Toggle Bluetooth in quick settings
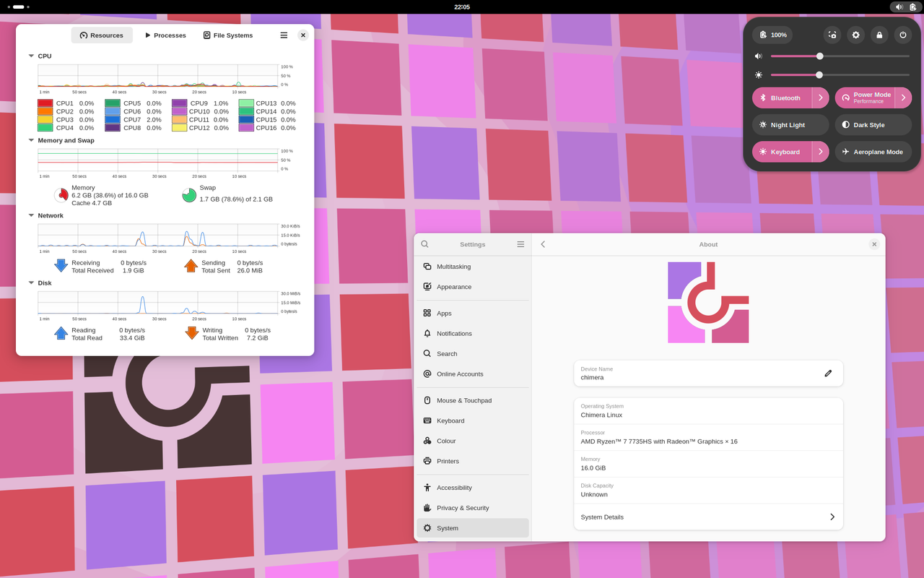 [x=782, y=98]
